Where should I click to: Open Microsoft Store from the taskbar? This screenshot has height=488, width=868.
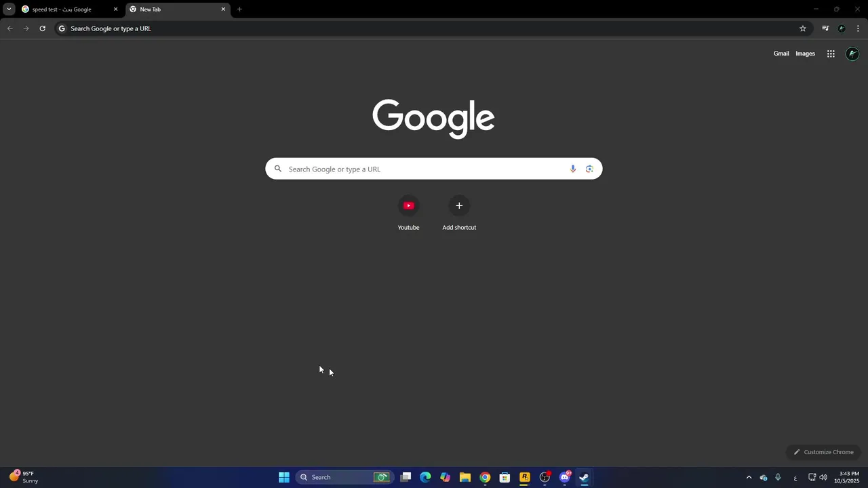(x=505, y=477)
